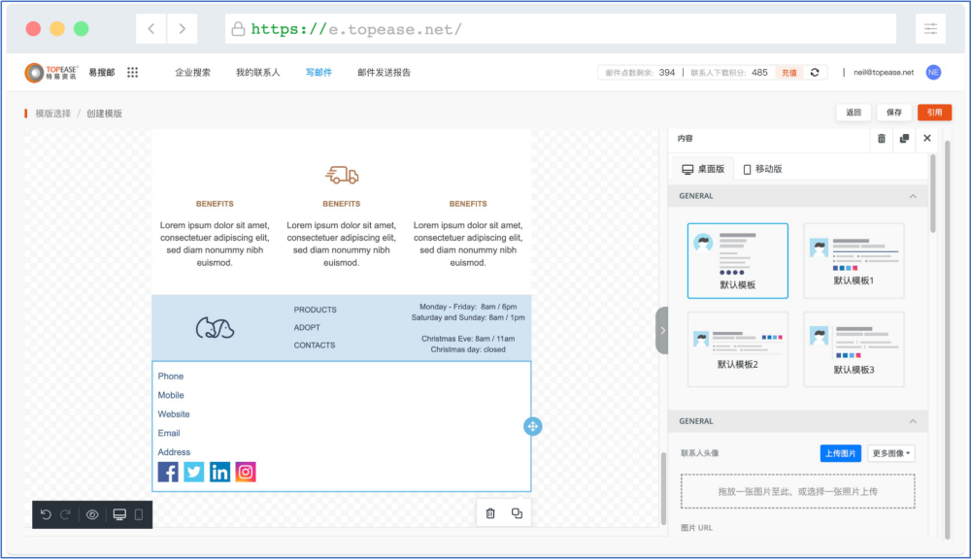The image size is (971, 560).
Task: Delete the selected block with trash icon
Action: tap(490, 513)
